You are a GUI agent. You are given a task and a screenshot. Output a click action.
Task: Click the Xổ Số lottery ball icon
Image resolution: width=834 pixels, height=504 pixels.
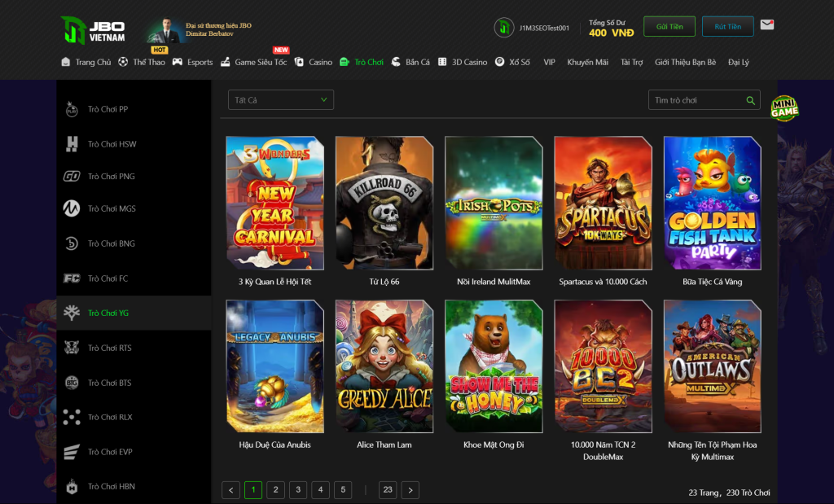[499, 62]
